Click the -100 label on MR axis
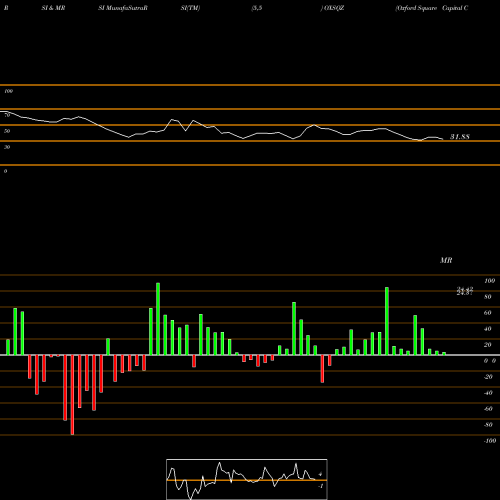This screenshot has height=500, width=500. (490, 441)
